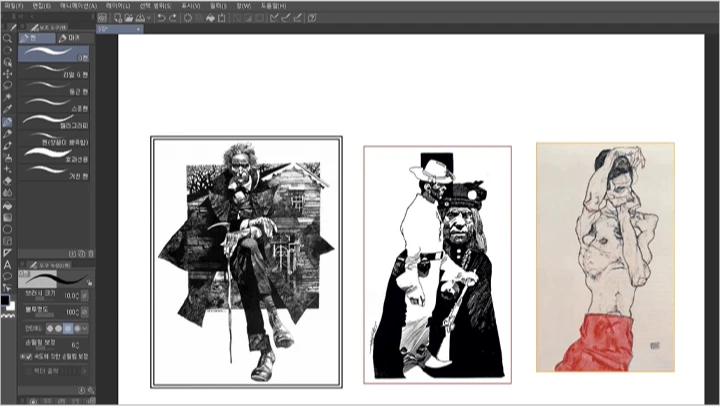Screen dimensions: 720x406
Task: Select the Correct line tool
Action: [x=7, y=288]
